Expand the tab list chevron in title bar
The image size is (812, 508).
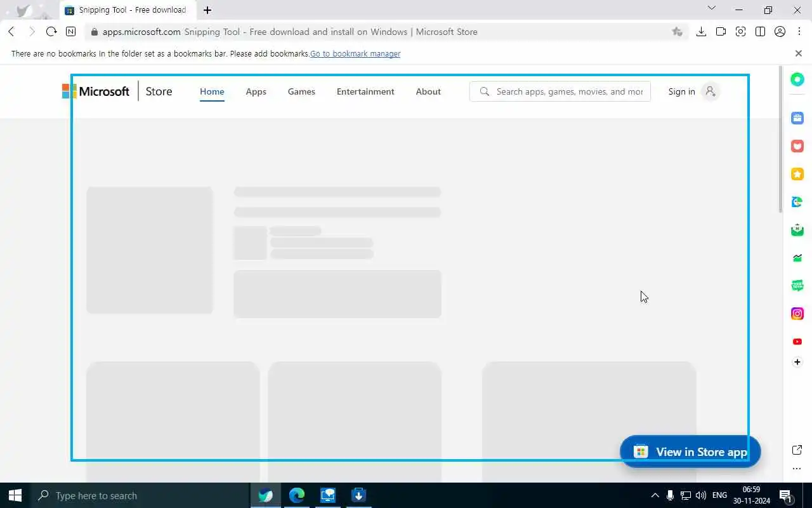click(x=711, y=8)
